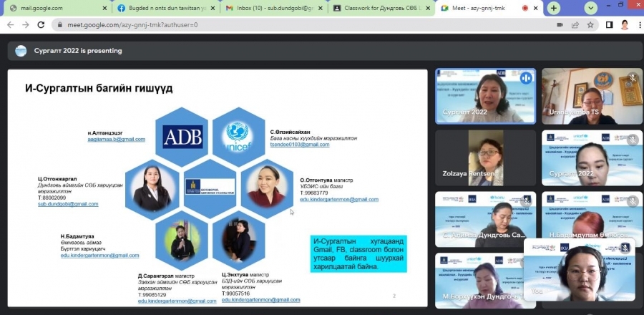Click muted mic icon on С. Алимаа tile
The image size is (644, 315).
526,201
